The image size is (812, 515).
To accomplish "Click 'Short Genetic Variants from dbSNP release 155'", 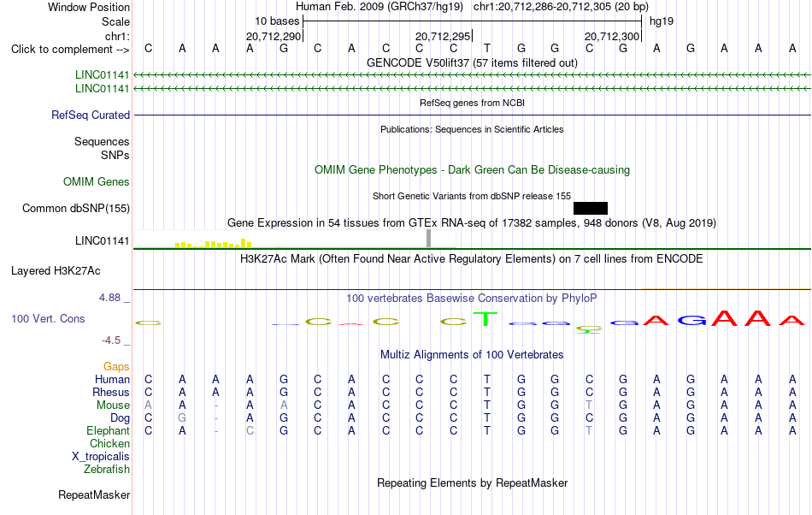I will coord(472,196).
